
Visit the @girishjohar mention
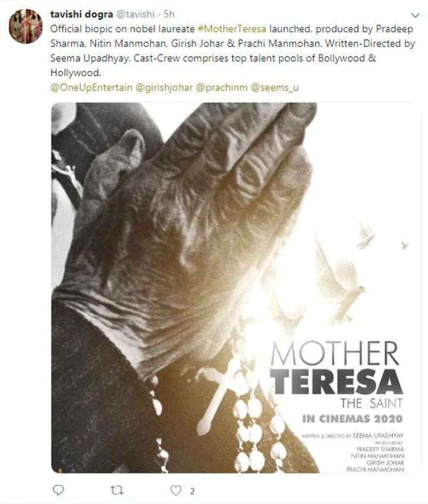(x=164, y=87)
